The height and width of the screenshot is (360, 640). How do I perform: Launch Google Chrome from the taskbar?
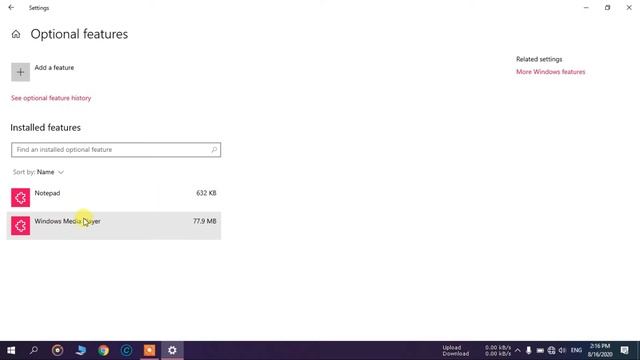(x=103, y=351)
